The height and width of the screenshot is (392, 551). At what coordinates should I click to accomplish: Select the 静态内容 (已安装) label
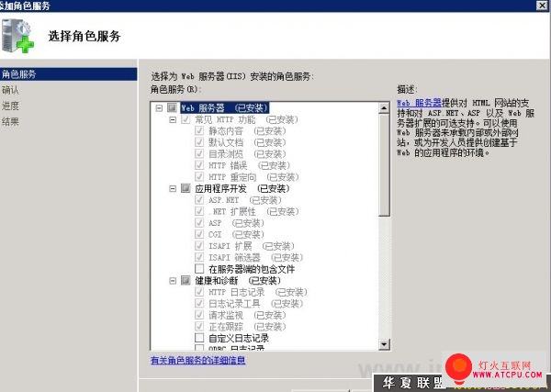(247, 131)
